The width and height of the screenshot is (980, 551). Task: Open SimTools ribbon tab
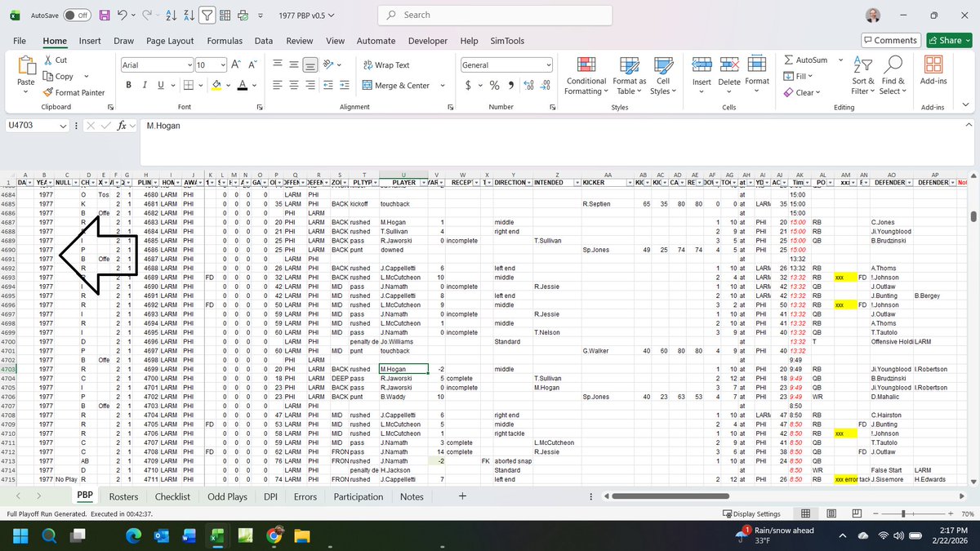(507, 41)
